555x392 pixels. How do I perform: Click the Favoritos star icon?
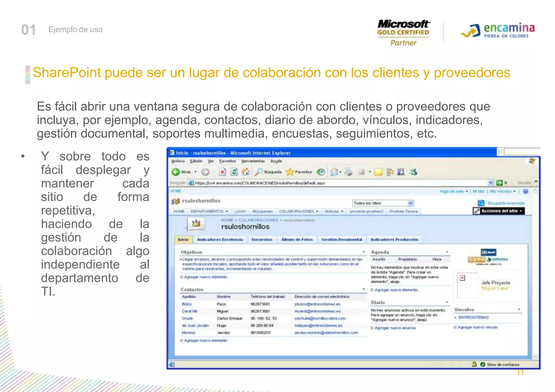[290, 172]
